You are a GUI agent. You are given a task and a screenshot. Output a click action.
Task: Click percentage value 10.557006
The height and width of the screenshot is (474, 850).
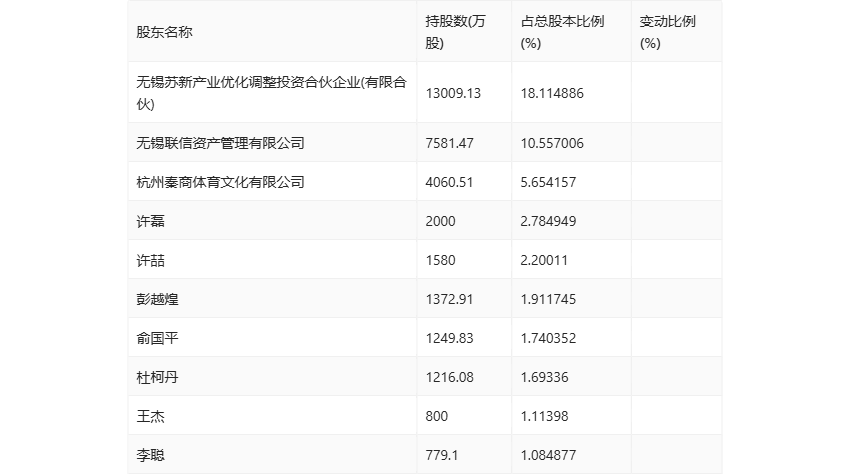552,143
